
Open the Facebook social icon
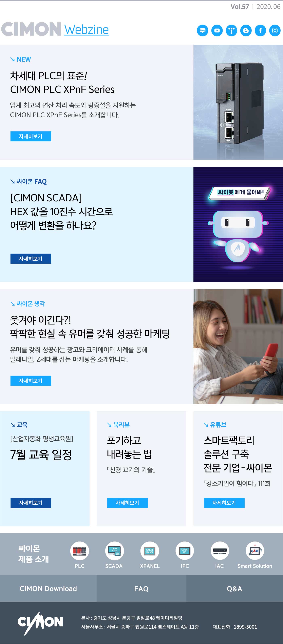coord(260,31)
